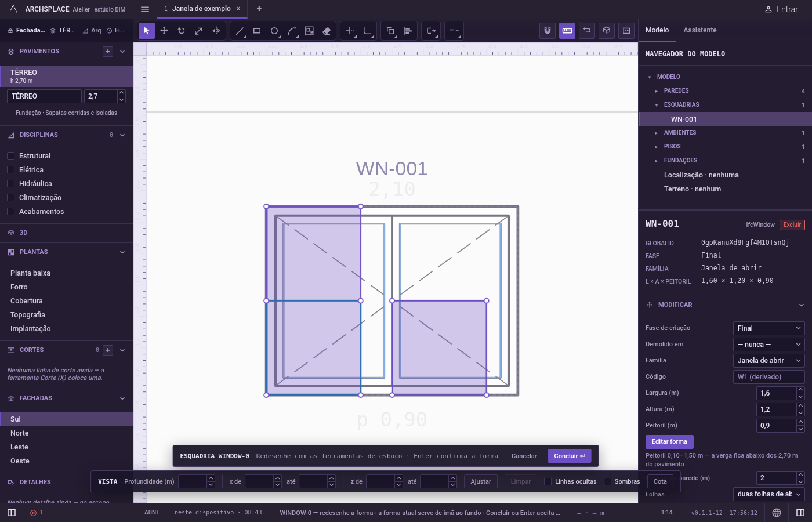The height and width of the screenshot is (522, 812).
Task: Open Fase de criação dropdown
Action: pos(768,328)
